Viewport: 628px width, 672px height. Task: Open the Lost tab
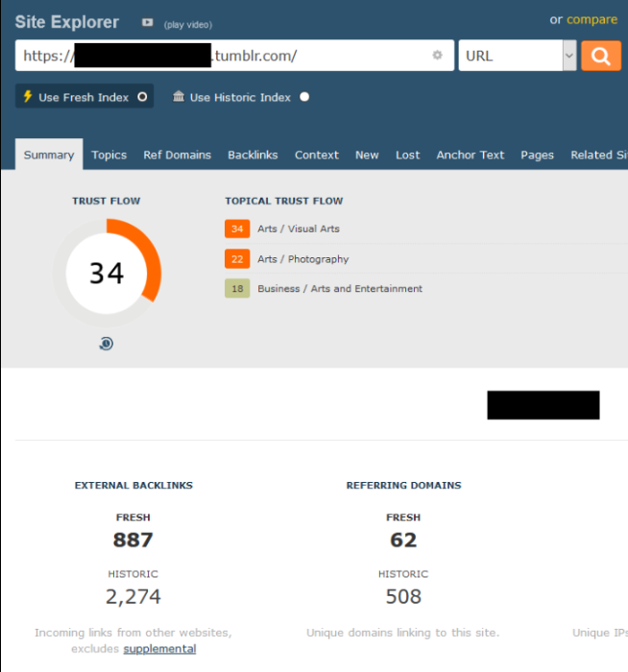408,155
